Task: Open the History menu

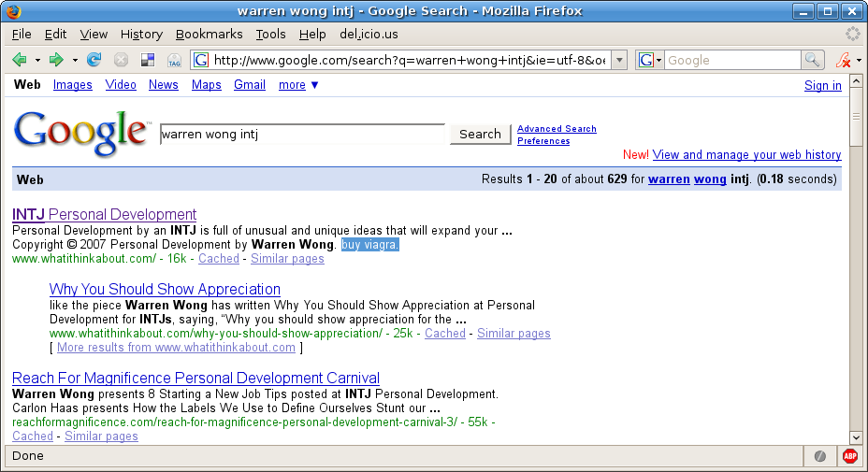Action: coord(142,35)
